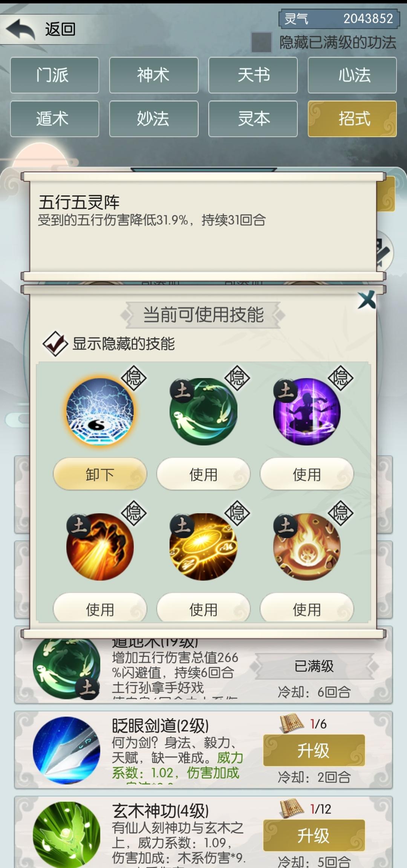Open the 遁术 tab
The height and width of the screenshot is (868, 407).
pyautogui.click(x=55, y=119)
